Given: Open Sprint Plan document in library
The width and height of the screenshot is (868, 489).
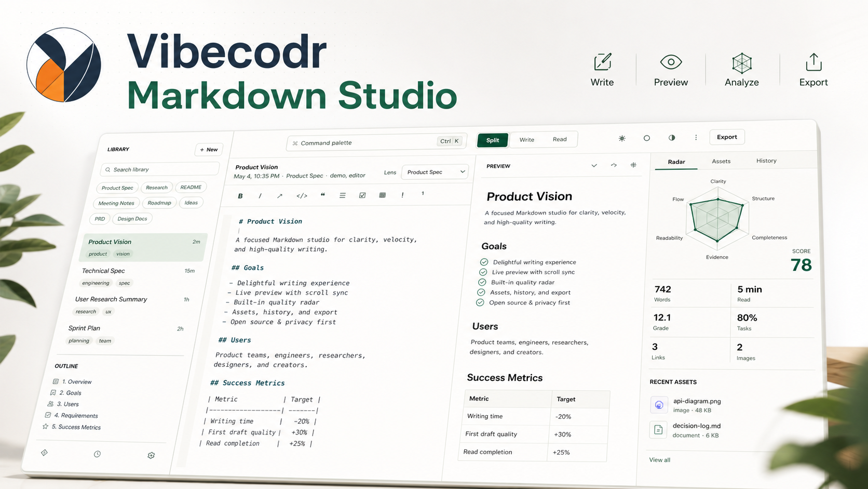Looking at the screenshot, I should [126, 334].
